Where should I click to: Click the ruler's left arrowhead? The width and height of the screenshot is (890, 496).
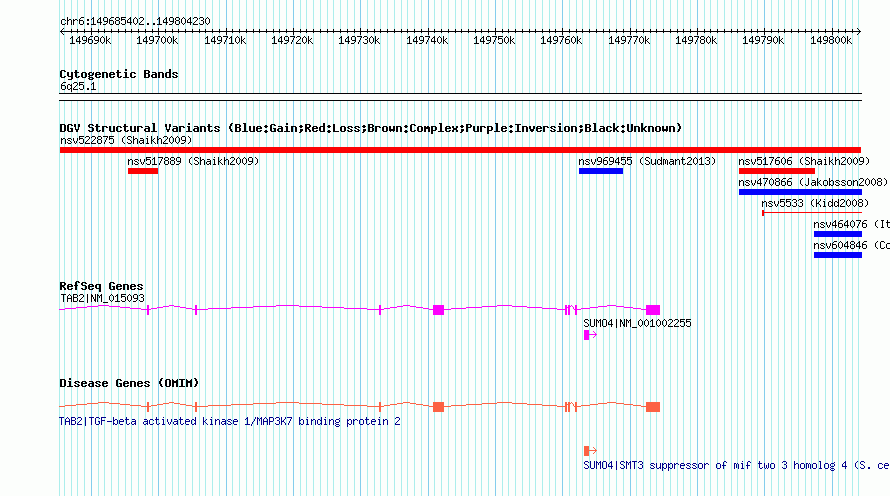[62, 31]
